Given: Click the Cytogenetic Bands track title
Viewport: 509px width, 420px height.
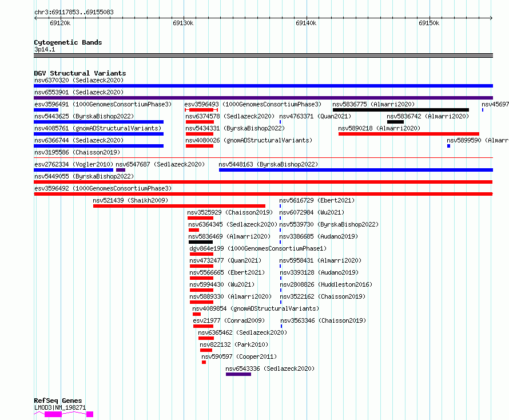Looking at the screenshot, I should [68, 42].
